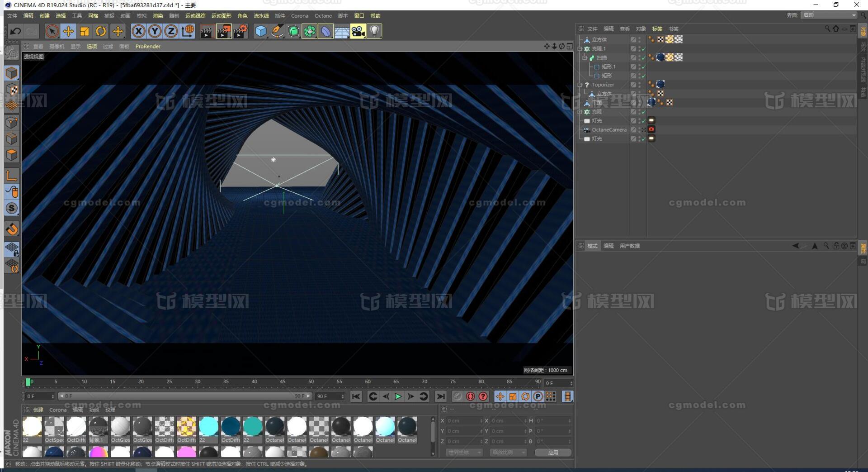Open the ProRender viewport menu
Screen dimensions: 868x472
[x=148, y=46]
